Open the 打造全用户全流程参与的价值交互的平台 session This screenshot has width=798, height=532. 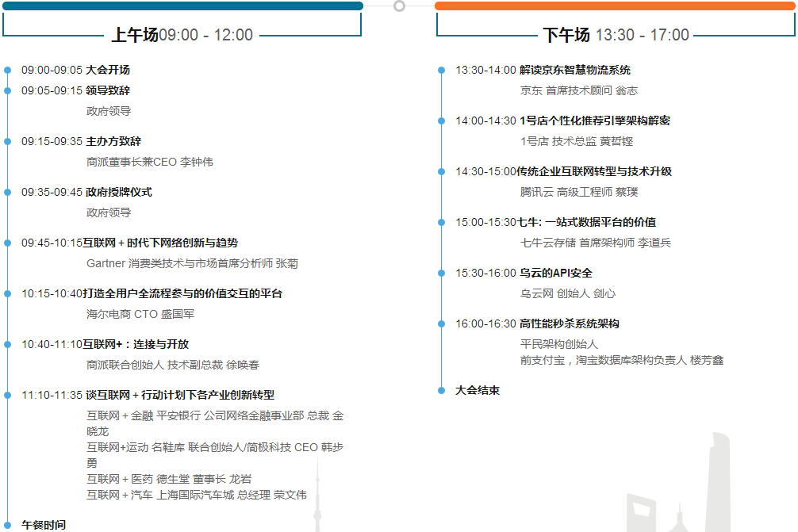coord(182,293)
